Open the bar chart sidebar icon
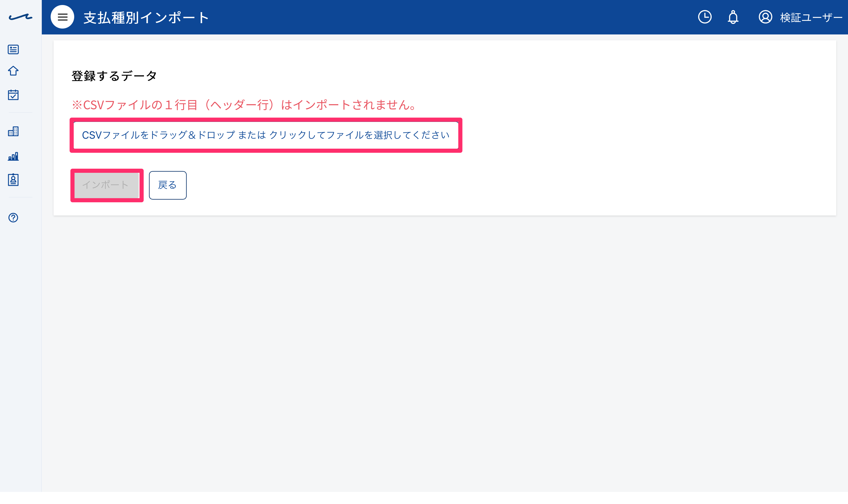The height and width of the screenshot is (504, 848). tap(13, 156)
